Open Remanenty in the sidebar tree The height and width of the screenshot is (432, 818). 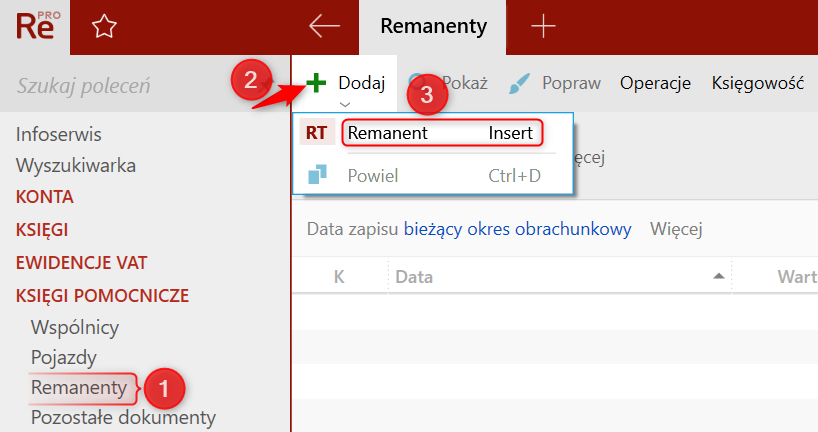coord(79,387)
